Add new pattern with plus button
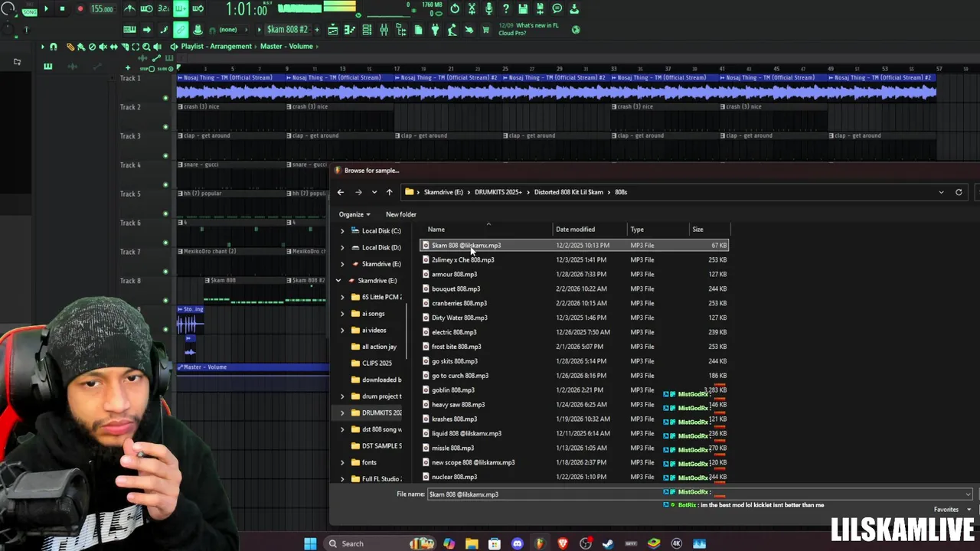 317,30
